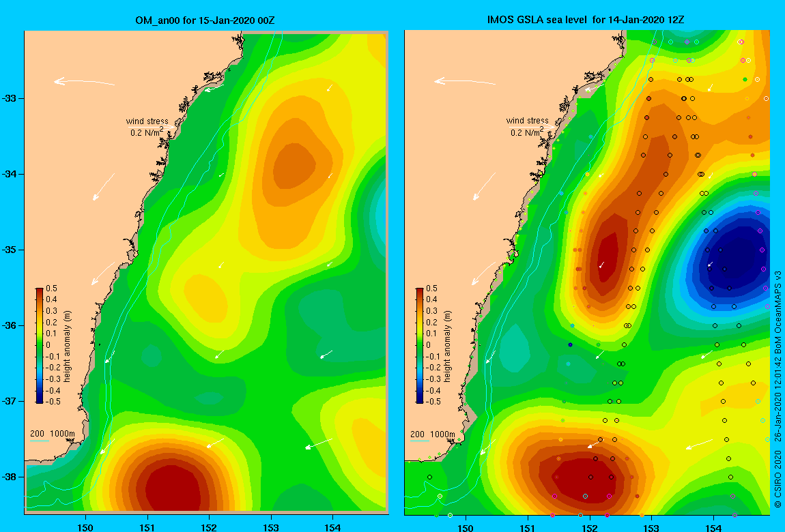Click the -0.3 tick on right color bar
Viewport: 785px width, 532px height.
tap(433, 379)
